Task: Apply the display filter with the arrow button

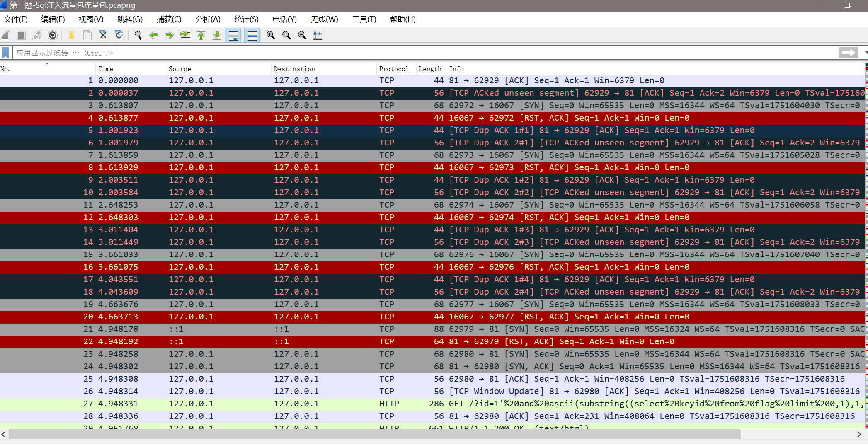Action: (x=848, y=53)
